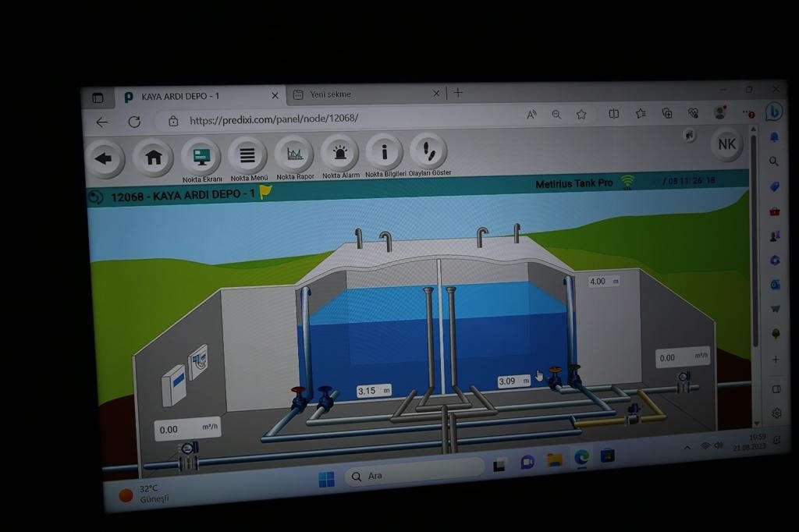Add page to favorites with star icon
This screenshot has width=799, height=532.
tap(581, 115)
